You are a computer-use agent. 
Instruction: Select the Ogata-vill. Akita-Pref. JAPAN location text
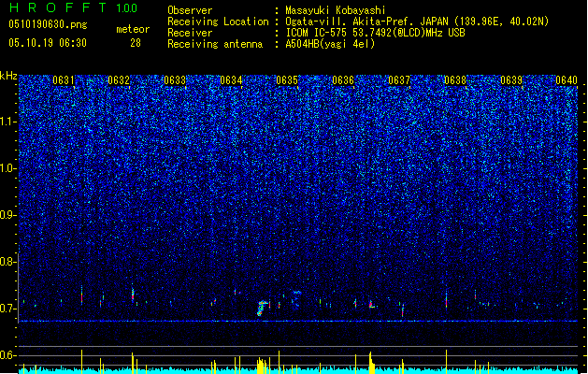[x=417, y=22]
